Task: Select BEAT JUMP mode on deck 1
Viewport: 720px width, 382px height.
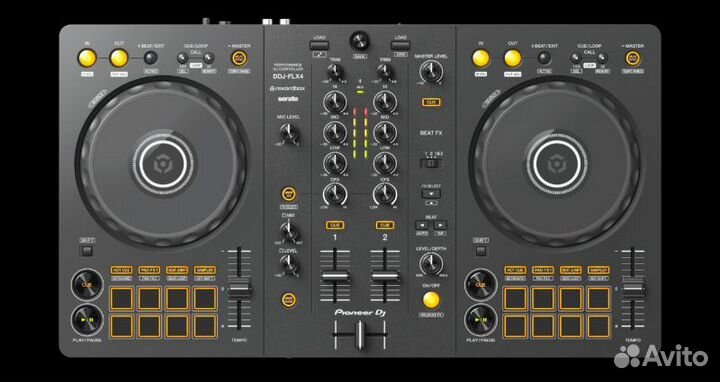Action: pos(177,270)
